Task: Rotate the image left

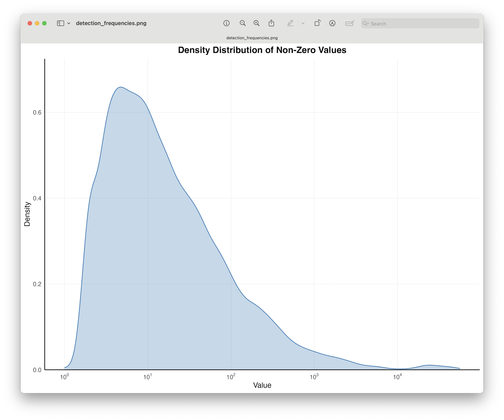Action: coord(317,23)
